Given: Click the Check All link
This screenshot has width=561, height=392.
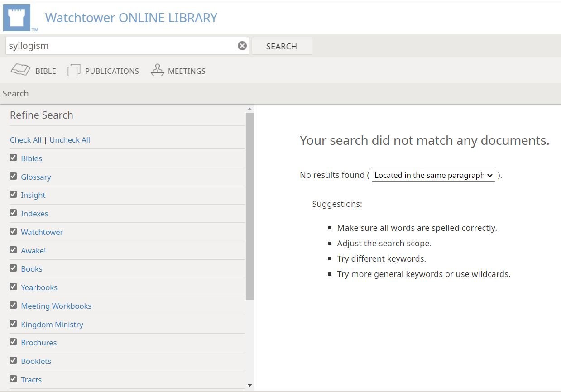Looking at the screenshot, I should point(26,140).
